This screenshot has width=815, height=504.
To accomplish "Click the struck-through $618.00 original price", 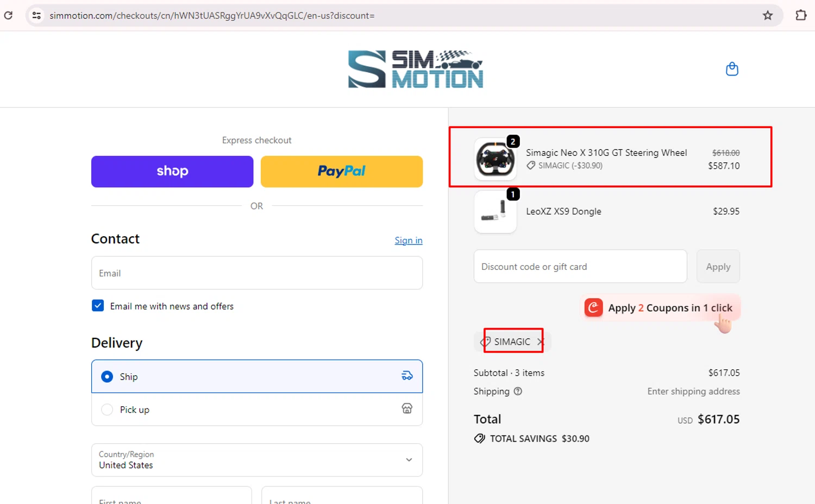I will 726,153.
